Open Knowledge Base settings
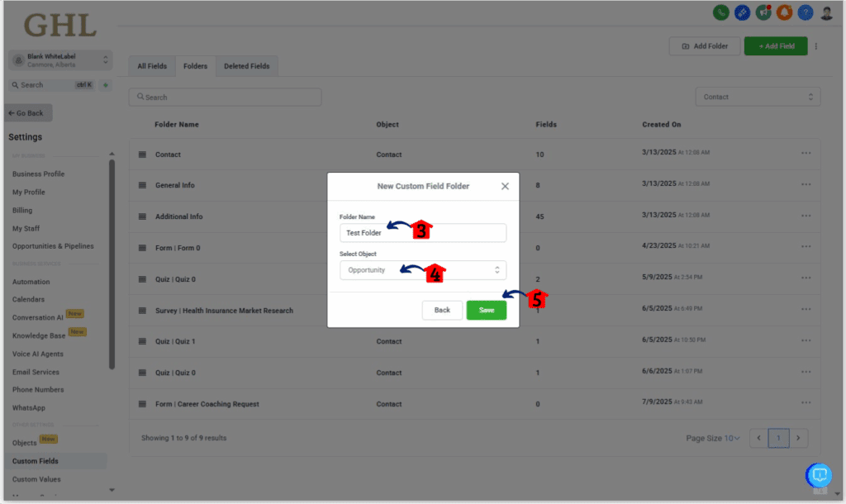Image resolution: width=846 pixels, height=504 pixels. click(39, 335)
